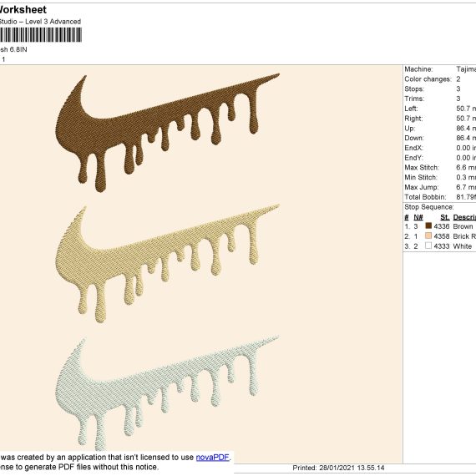This screenshot has width=476, height=476.
Task: Click the Color changes value
Action: click(x=458, y=79)
